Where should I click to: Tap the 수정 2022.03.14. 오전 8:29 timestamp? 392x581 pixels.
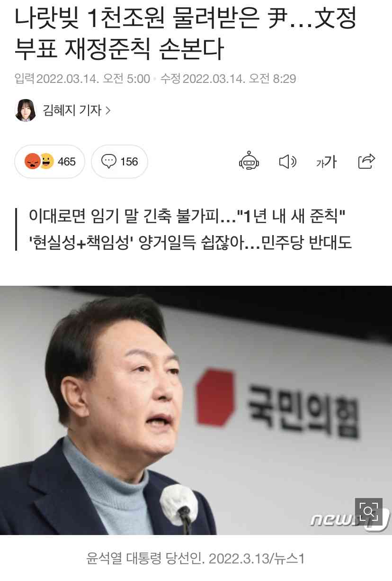click(x=228, y=79)
